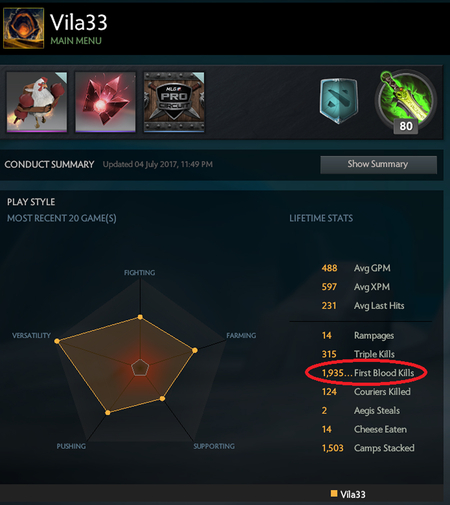Open the boxing chicken courier showcase item

click(x=37, y=102)
